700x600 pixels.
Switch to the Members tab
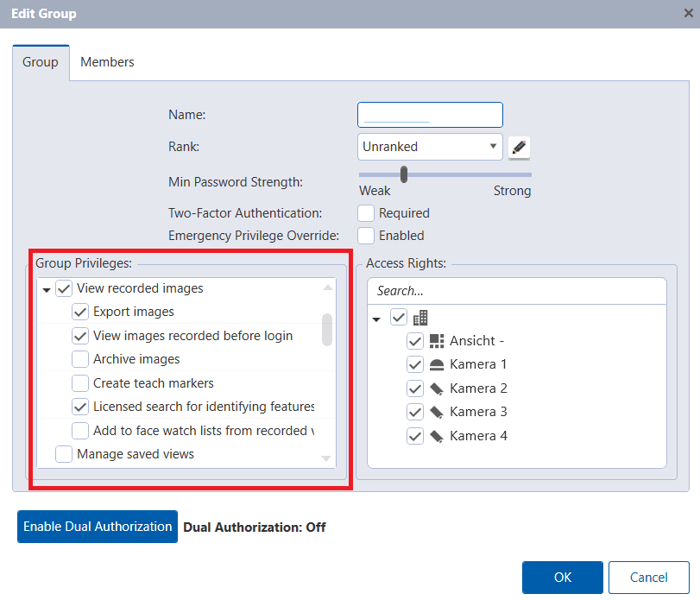[107, 62]
